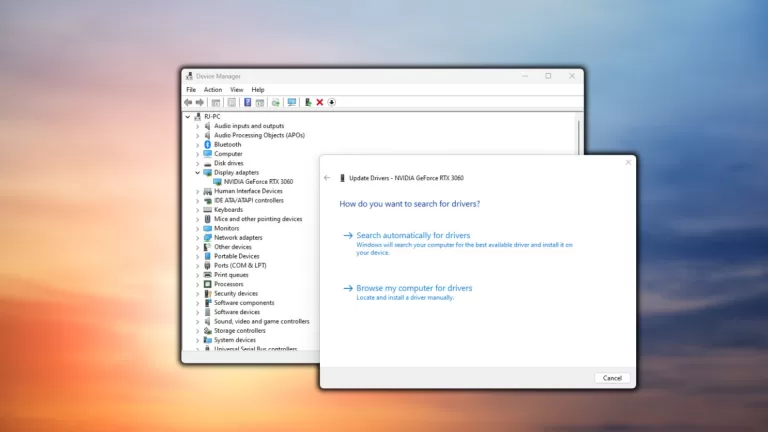
Task: Open the View menu
Action: pyautogui.click(x=237, y=90)
